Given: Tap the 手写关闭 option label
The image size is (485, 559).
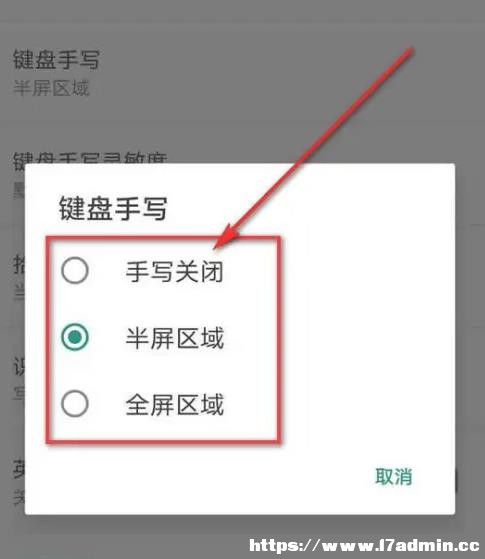Looking at the screenshot, I should coord(174,272).
